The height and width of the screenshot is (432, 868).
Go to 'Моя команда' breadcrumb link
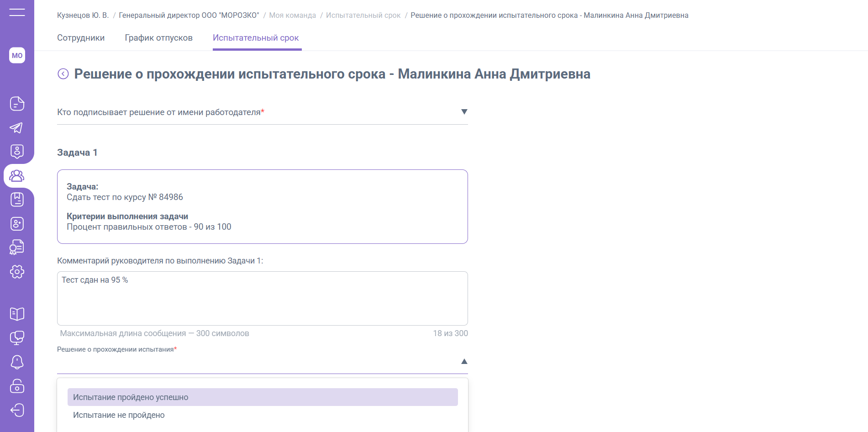292,16
